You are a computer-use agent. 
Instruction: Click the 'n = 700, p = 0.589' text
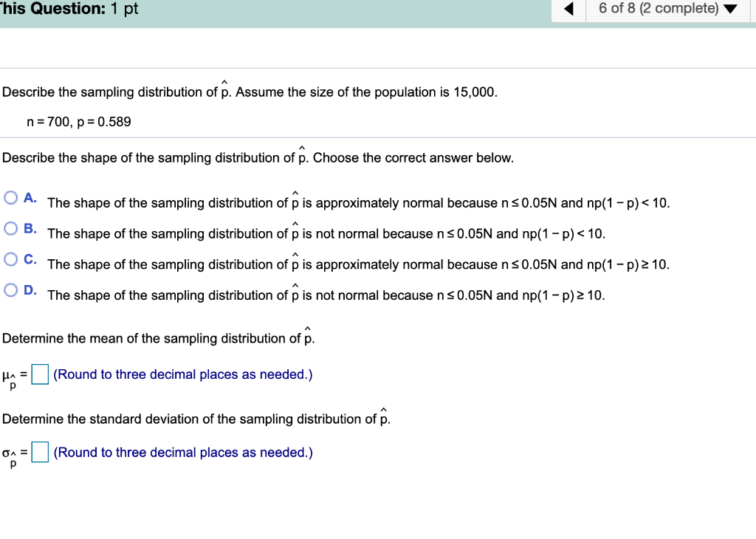78,122
